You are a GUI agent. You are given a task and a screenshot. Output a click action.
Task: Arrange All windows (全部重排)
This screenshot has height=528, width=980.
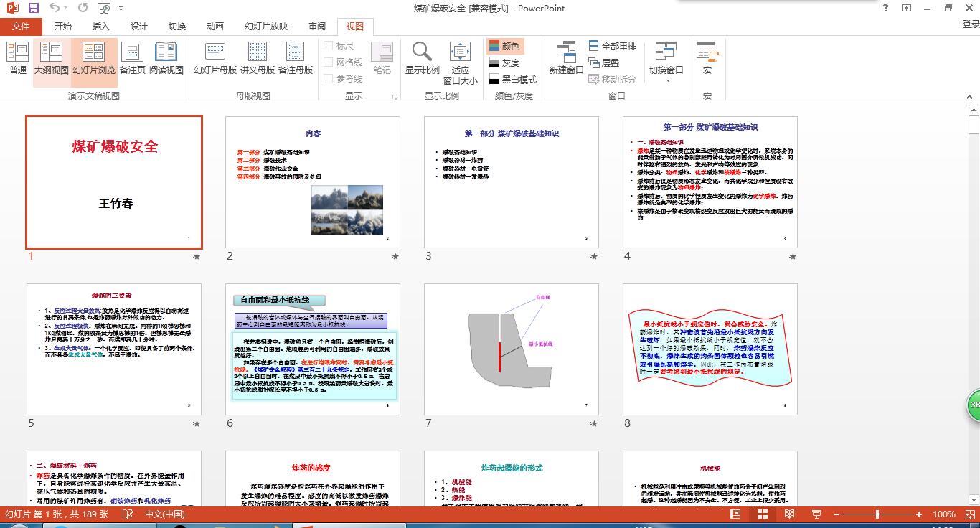(612, 46)
